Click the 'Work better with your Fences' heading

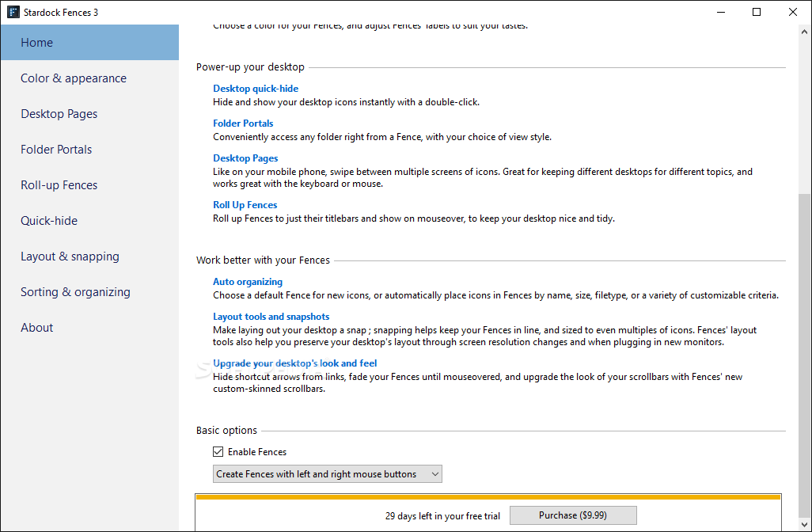coord(263,260)
